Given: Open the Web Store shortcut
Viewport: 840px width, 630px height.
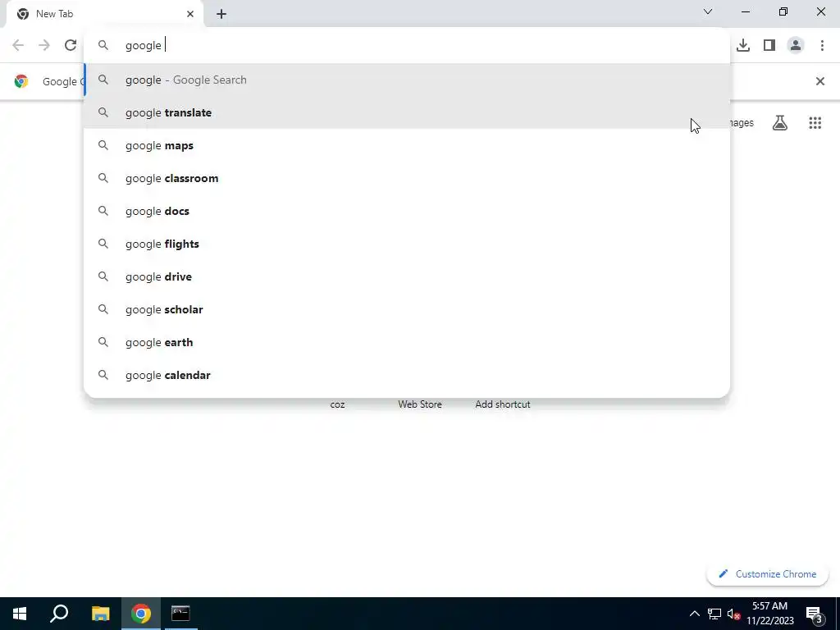Looking at the screenshot, I should point(420,404).
